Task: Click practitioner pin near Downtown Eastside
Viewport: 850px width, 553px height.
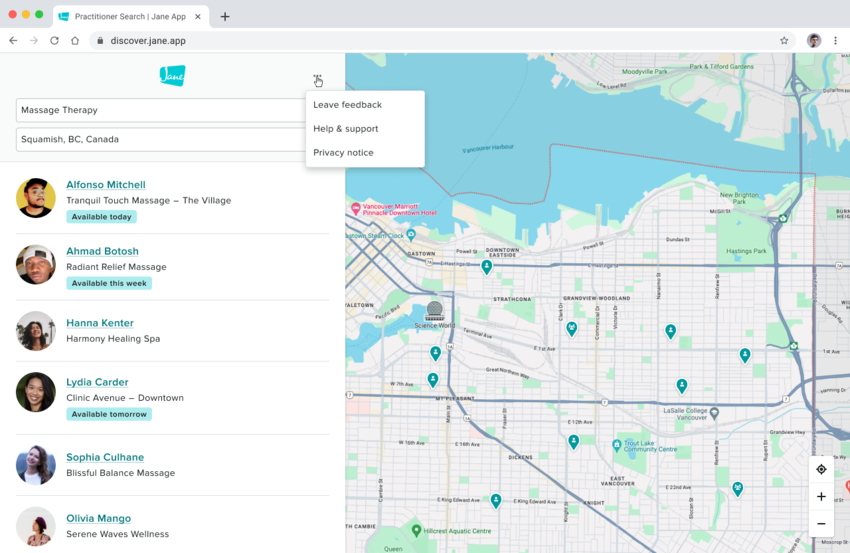Action: (x=486, y=266)
